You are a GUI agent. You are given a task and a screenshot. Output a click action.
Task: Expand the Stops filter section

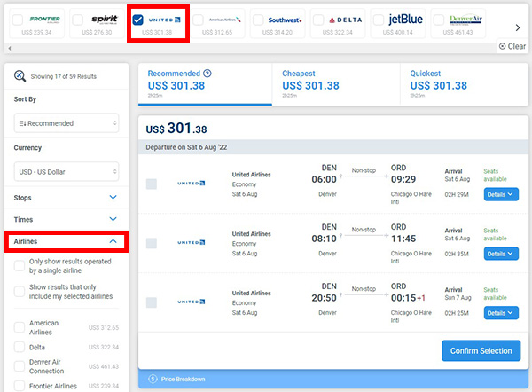[x=66, y=198]
